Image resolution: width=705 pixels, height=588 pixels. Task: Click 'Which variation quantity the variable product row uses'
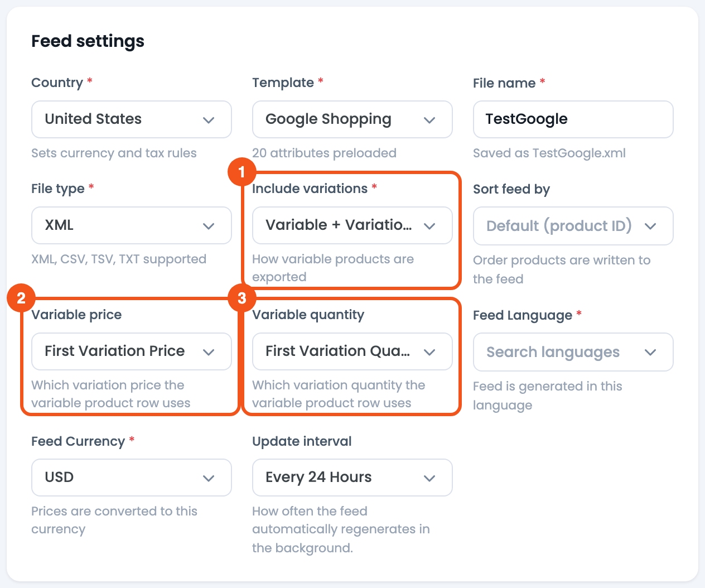(x=339, y=394)
